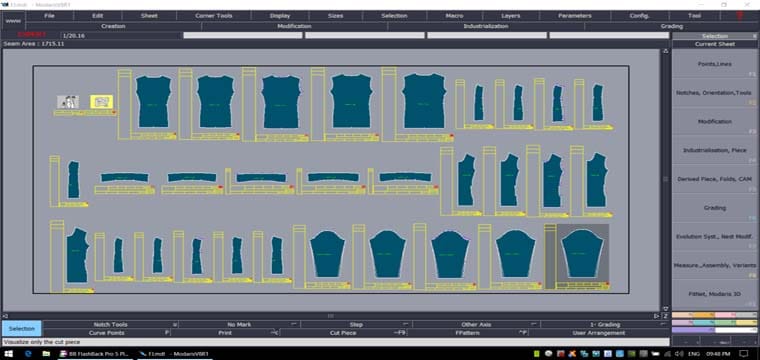
Task: Open the Parameters menu
Action: point(574,16)
